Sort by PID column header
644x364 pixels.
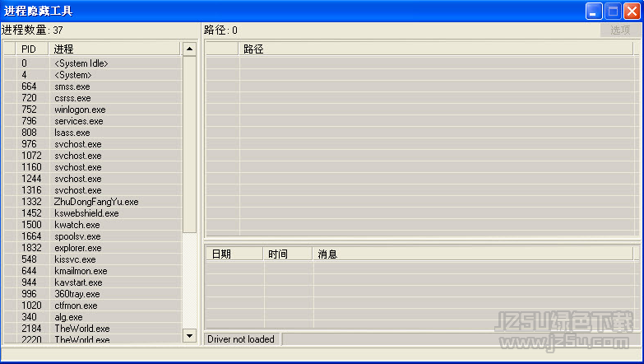pyautogui.click(x=32, y=49)
